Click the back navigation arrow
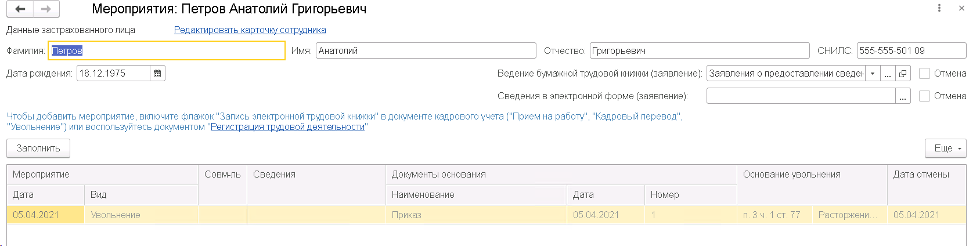 click(20, 9)
